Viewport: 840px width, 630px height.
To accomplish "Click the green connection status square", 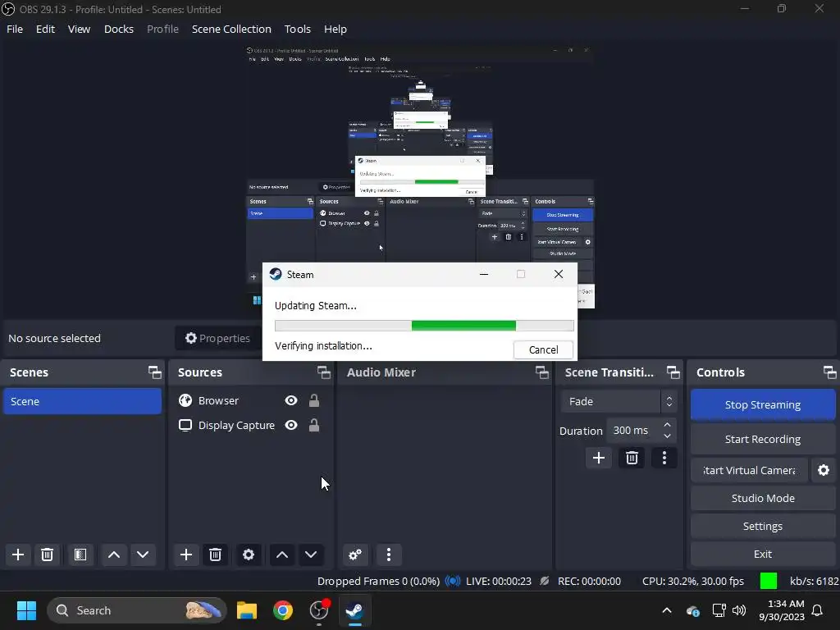I will click(769, 581).
